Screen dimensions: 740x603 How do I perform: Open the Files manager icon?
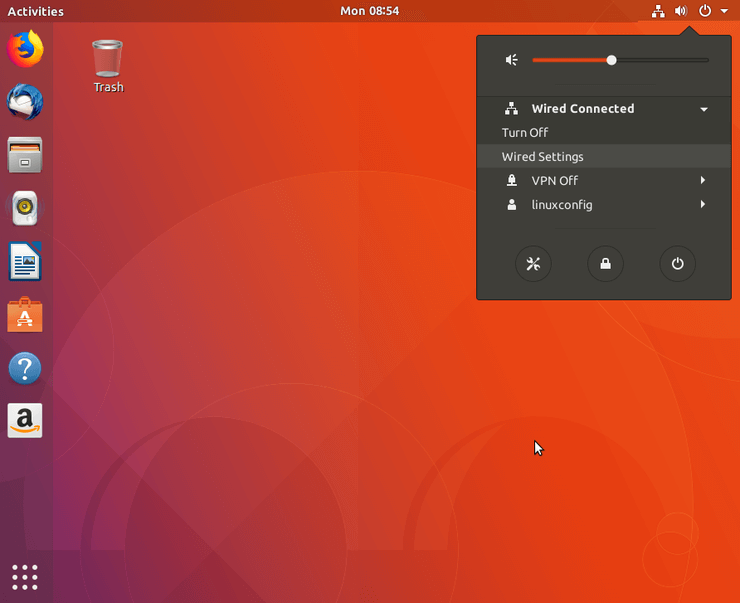click(x=25, y=155)
